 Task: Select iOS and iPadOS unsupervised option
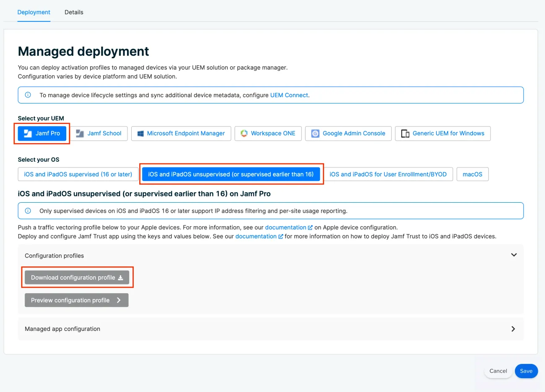point(231,174)
